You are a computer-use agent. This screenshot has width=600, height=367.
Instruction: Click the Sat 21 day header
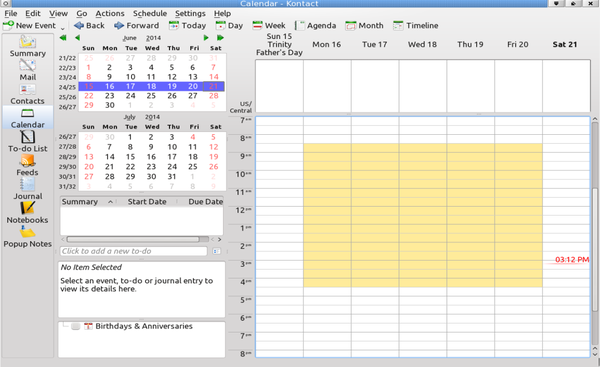(565, 44)
